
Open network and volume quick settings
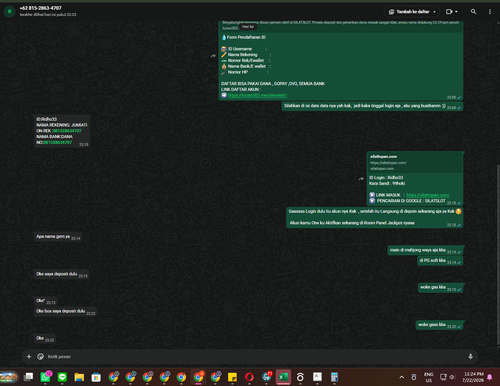click(x=448, y=377)
